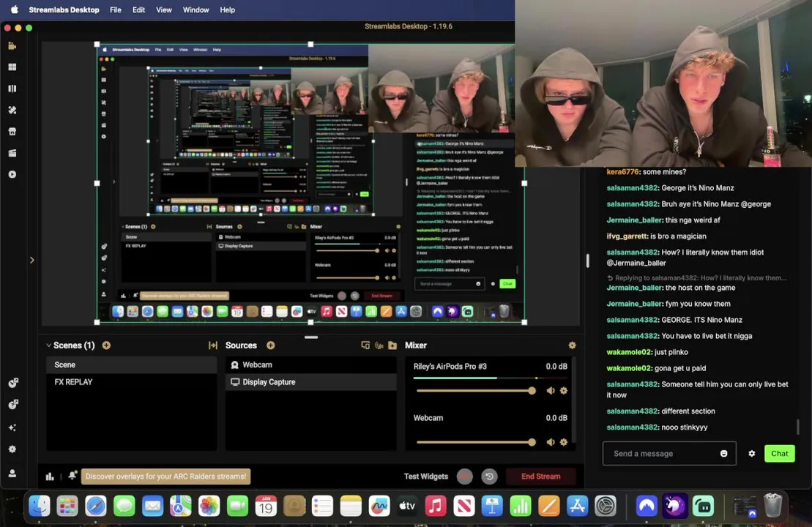
Task: Open the Window menu
Action: 195,10
